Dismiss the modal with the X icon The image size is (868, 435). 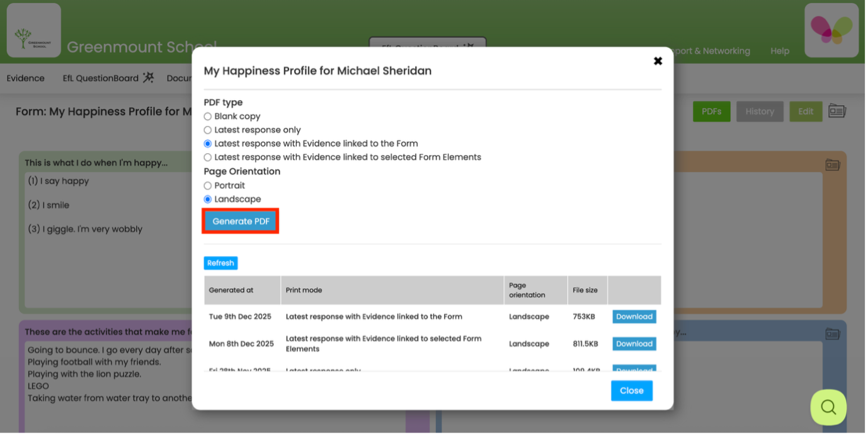(658, 61)
